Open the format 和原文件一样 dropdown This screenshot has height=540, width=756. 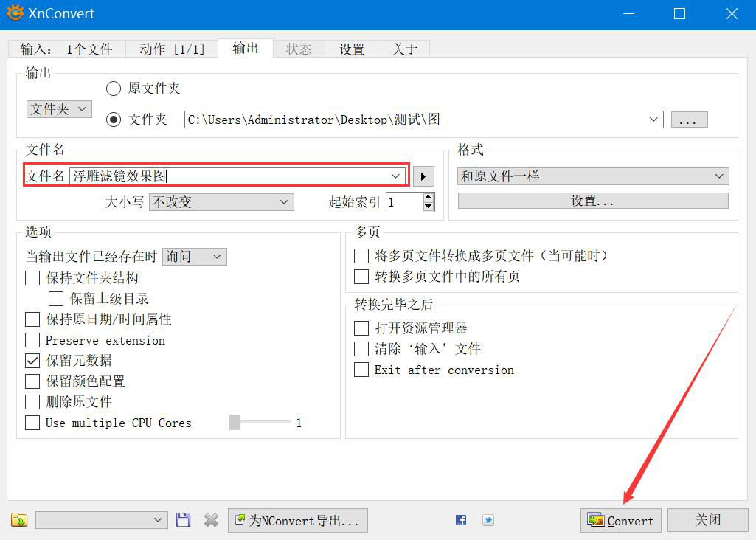[x=593, y=176]
